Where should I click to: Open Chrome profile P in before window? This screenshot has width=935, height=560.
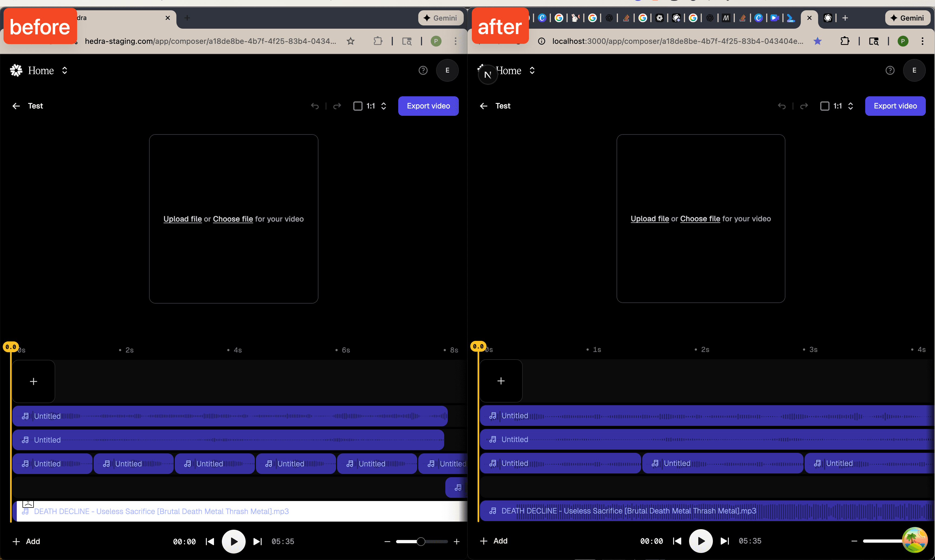pos(436,41)
